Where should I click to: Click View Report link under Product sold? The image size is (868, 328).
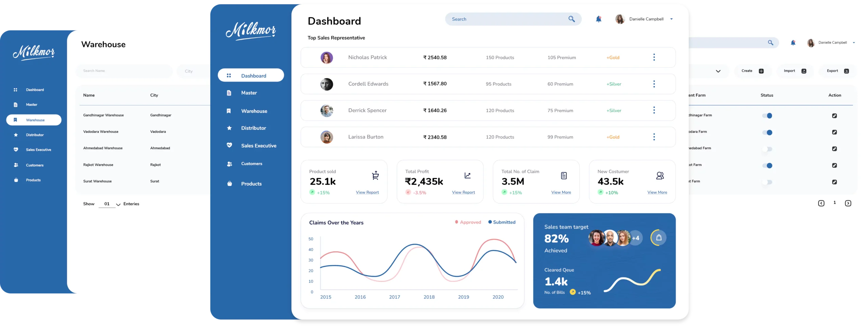[367, 192]
